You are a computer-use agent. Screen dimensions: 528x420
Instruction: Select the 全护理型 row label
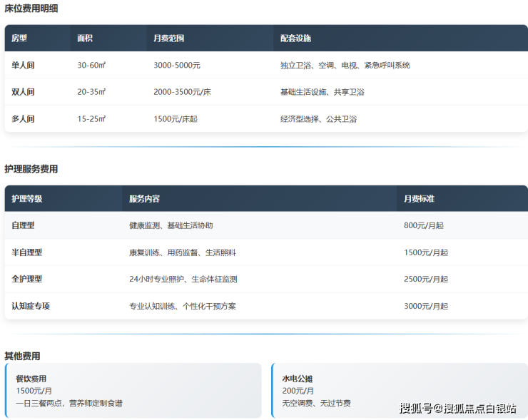coord(26,280)
